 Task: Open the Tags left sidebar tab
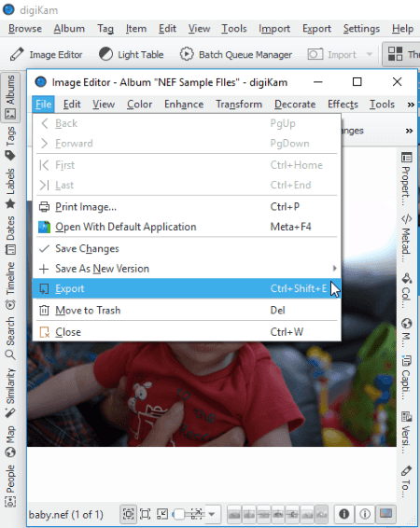click(x=10, y=143)
